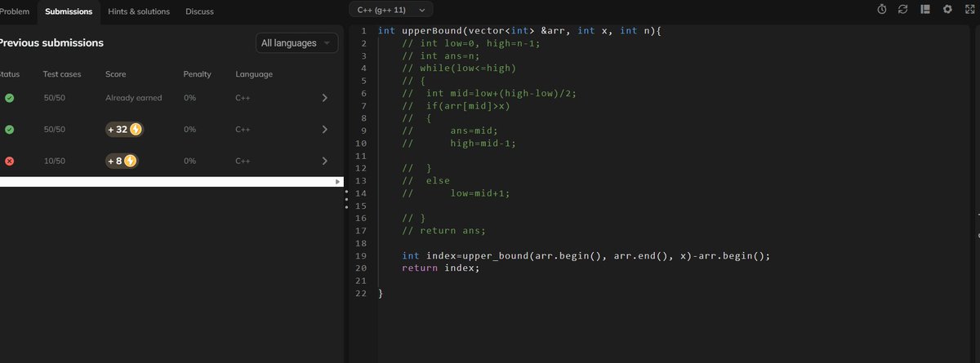The height and width of the screenshot is (363, 980).
Task: Click the 10/50 test cases value
Action: 54,161
